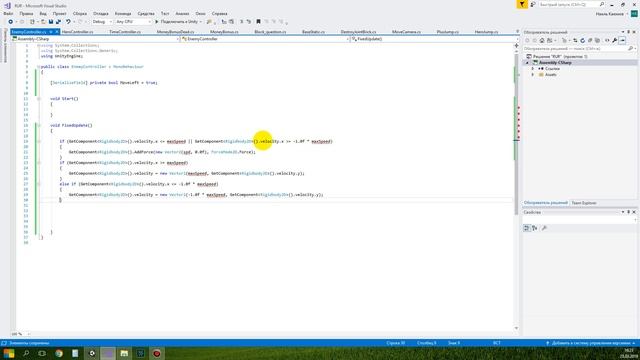
Task: Open Chrome from the taskbar
Action: click(x=59, y=353)
